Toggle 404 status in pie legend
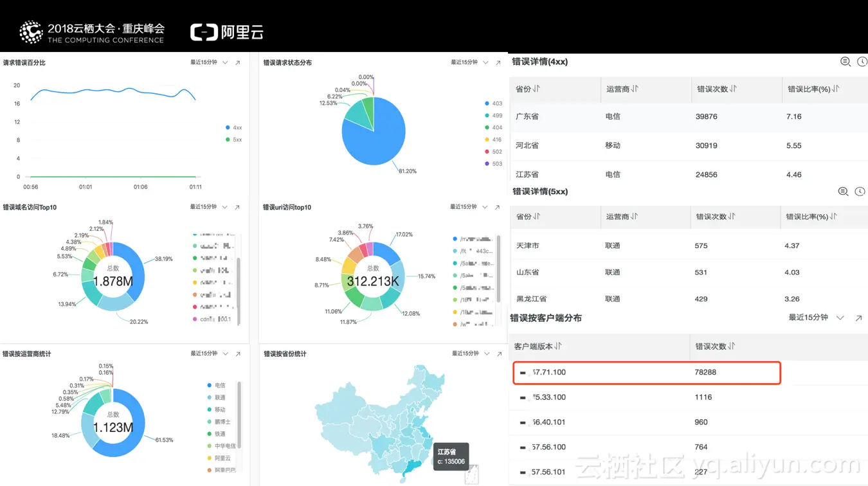 click(493, 127)
